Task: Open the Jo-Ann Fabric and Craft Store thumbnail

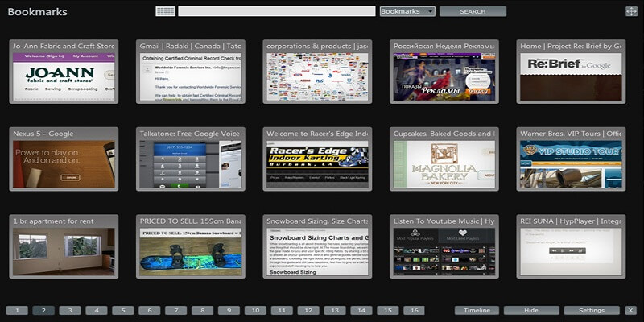Action: (64, 76)
